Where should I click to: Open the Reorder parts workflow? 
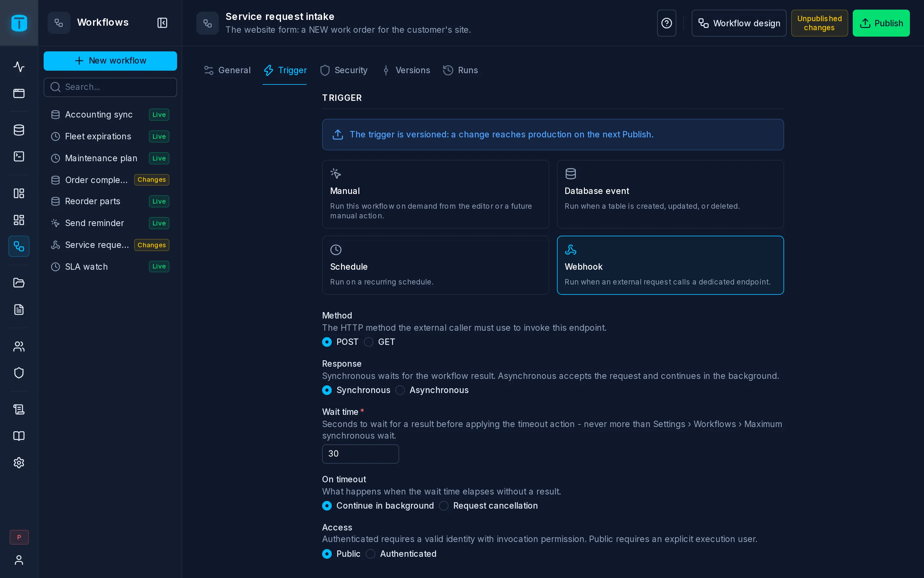tap(110, 201)
